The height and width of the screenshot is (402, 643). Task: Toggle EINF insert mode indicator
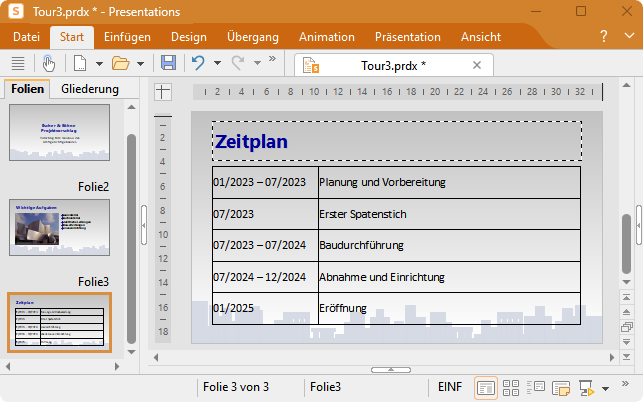pos(450,387)
